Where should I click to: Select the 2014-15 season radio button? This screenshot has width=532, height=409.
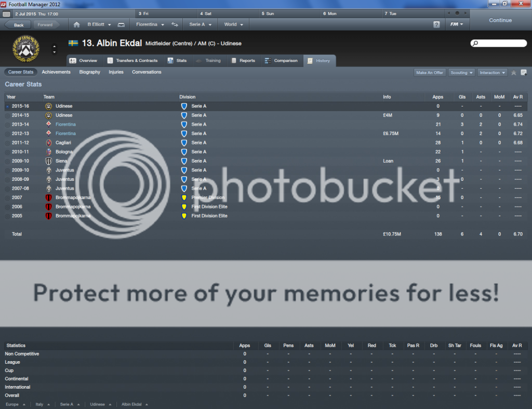click(7, 116)
